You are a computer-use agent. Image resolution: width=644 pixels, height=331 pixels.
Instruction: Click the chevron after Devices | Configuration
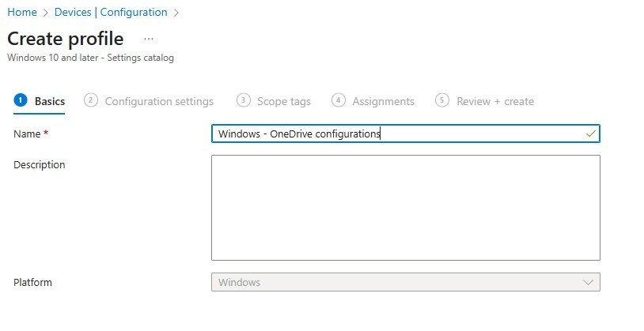click(x=176, y=12)
